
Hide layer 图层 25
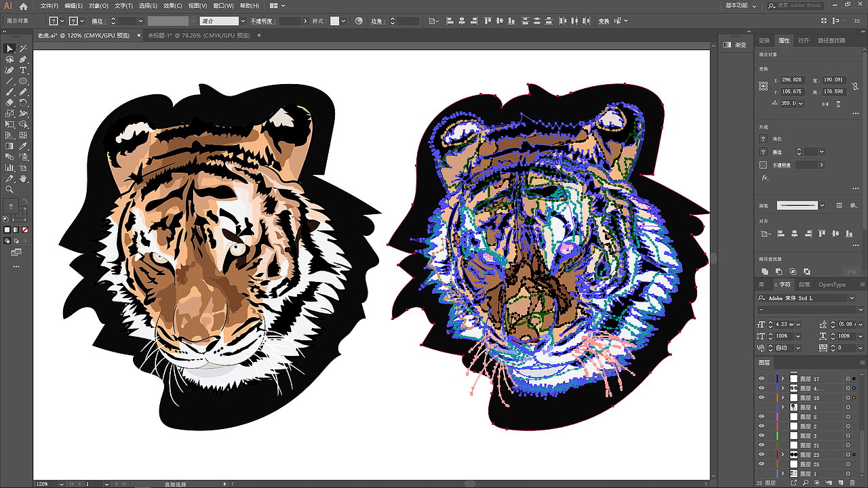pos(761,464)
